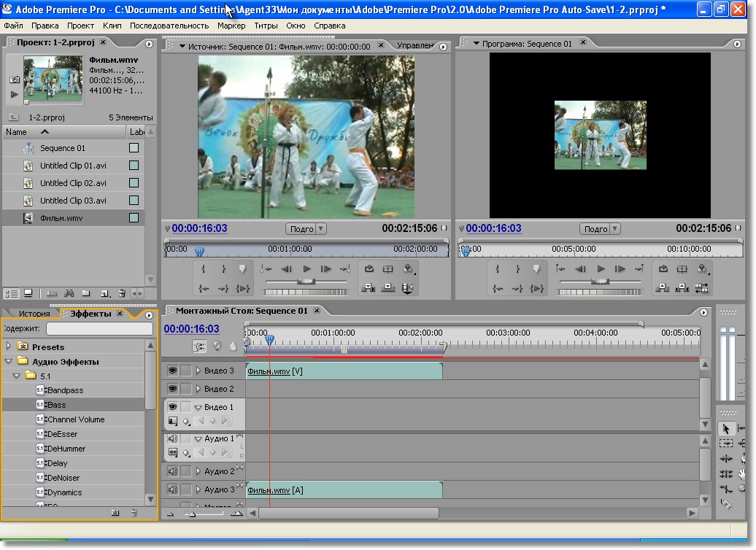Viewport: 756px width, 550px height.
Task: Play the clip in Source monitor
Action: click(x=306, y=269)
